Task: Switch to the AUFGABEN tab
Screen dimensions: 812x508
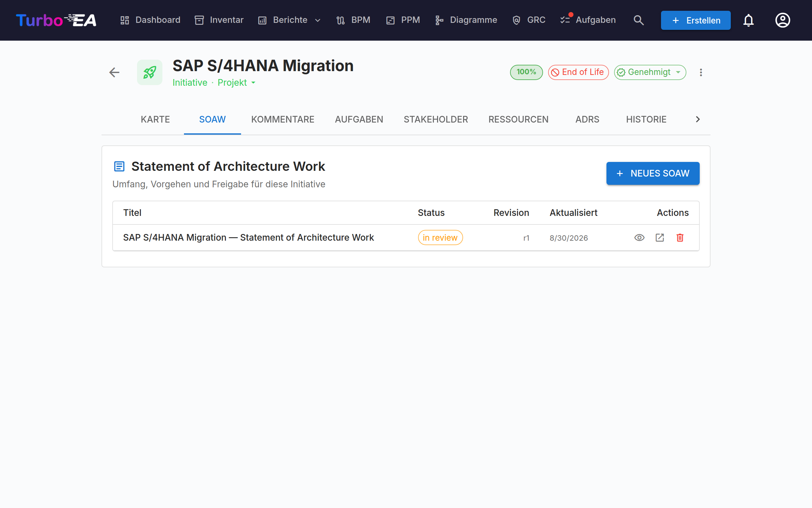Action: pyautogui.click(x=359, y=120)
